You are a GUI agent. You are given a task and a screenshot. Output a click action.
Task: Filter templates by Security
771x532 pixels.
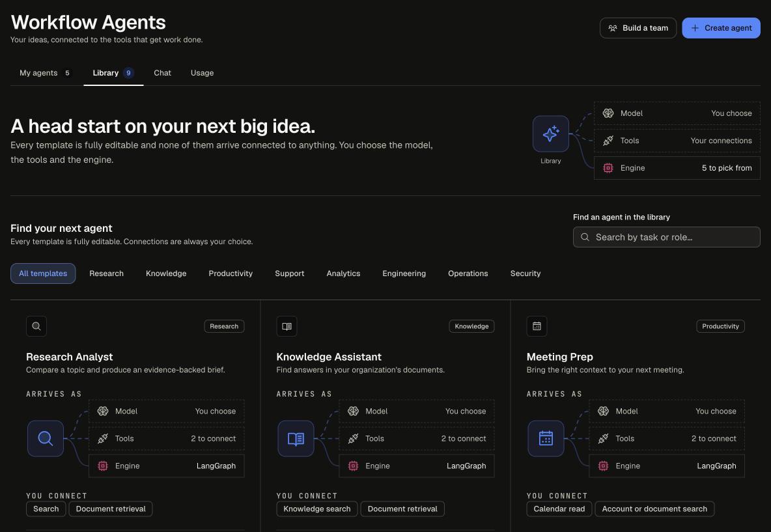click(x=526, y=273)
